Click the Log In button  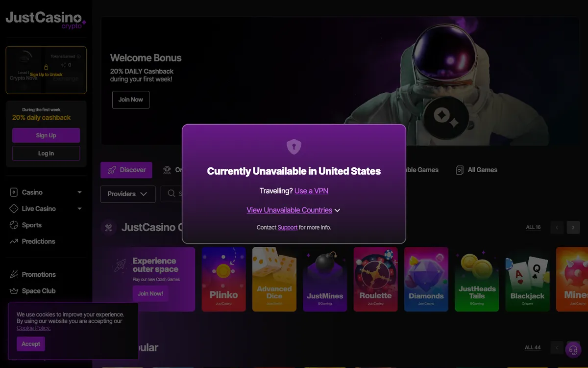46,153
